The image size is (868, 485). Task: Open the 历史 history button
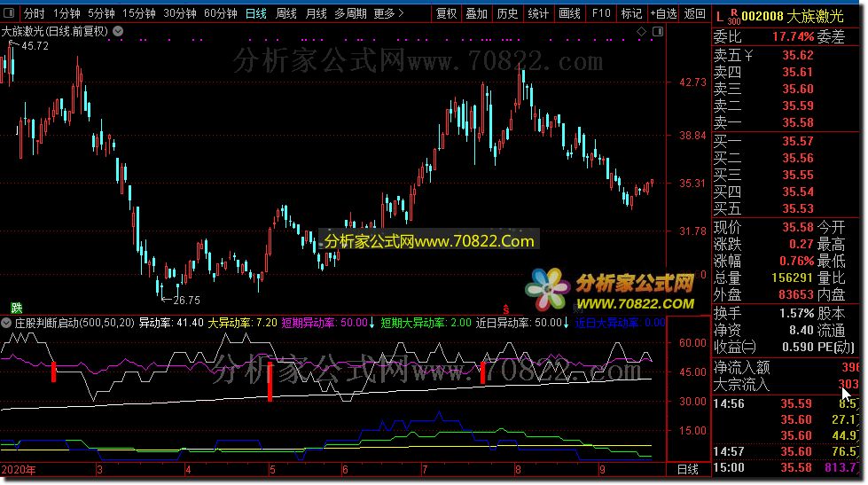(507, 12)
